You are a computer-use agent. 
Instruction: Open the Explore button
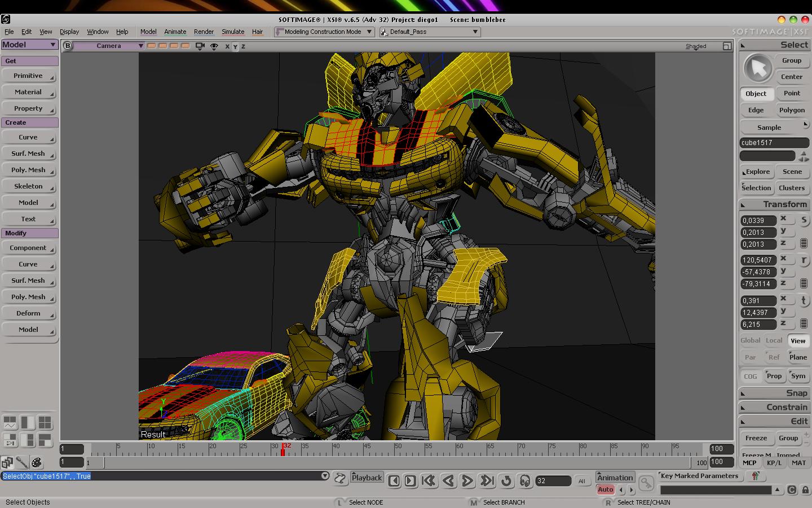(756, 172)
